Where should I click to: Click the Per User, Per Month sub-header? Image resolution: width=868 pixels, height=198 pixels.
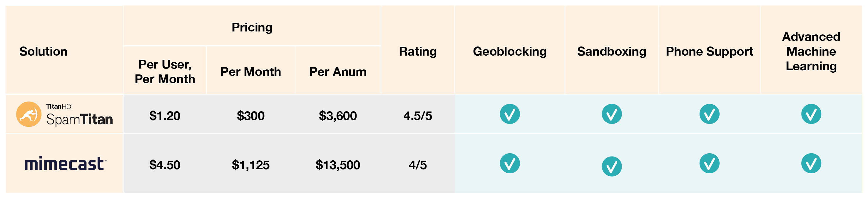click(165, 71)
